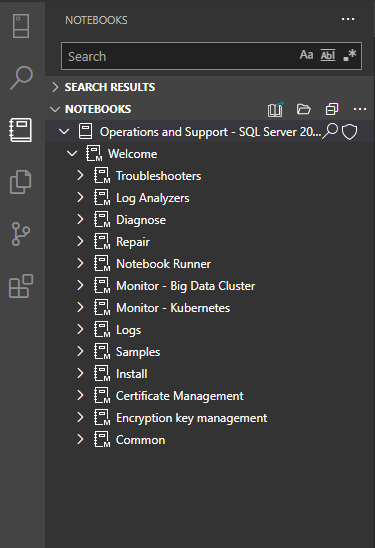
Task: Collapse the Operations and Support book
Action: click(x=64, y=132)
